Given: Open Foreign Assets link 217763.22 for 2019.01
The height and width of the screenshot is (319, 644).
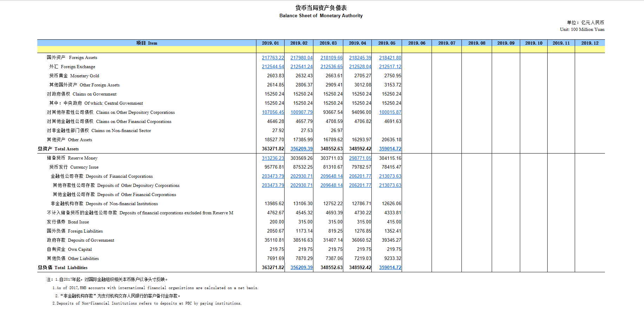Looking at the screenshot, I should pyautogui.click(x=273, y=58).
